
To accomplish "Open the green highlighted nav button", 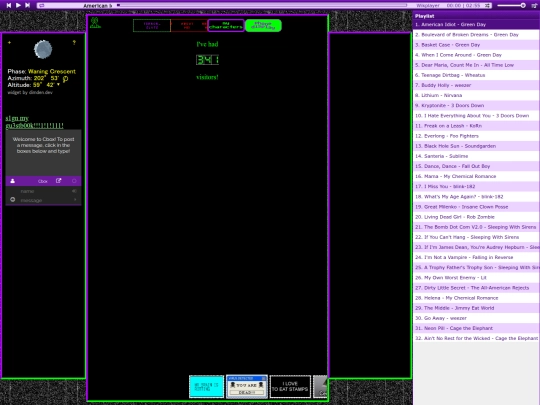I will point(263,25).
